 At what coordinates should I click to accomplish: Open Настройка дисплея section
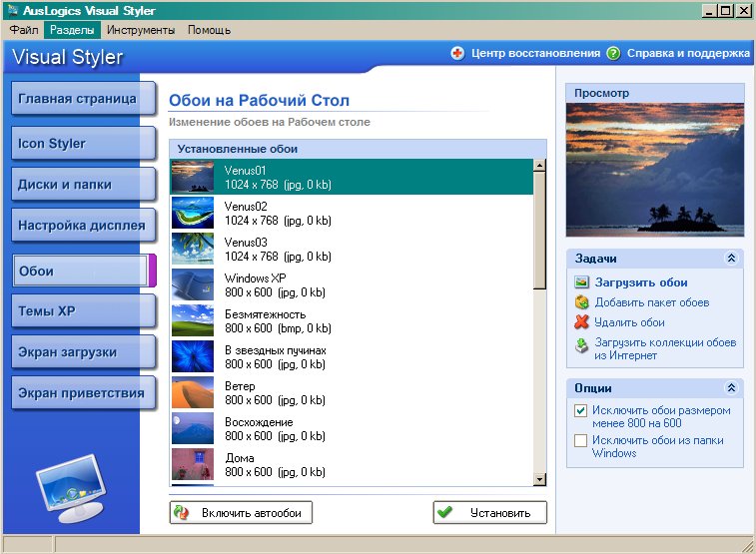(83, 225)
